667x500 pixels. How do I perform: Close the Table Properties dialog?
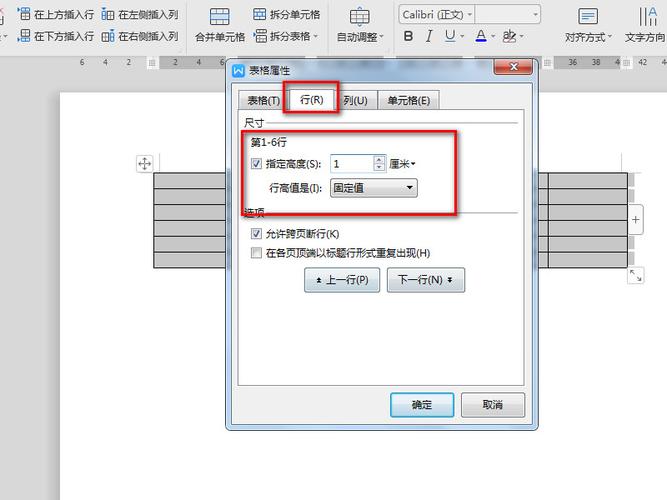[x=513, y=67]
